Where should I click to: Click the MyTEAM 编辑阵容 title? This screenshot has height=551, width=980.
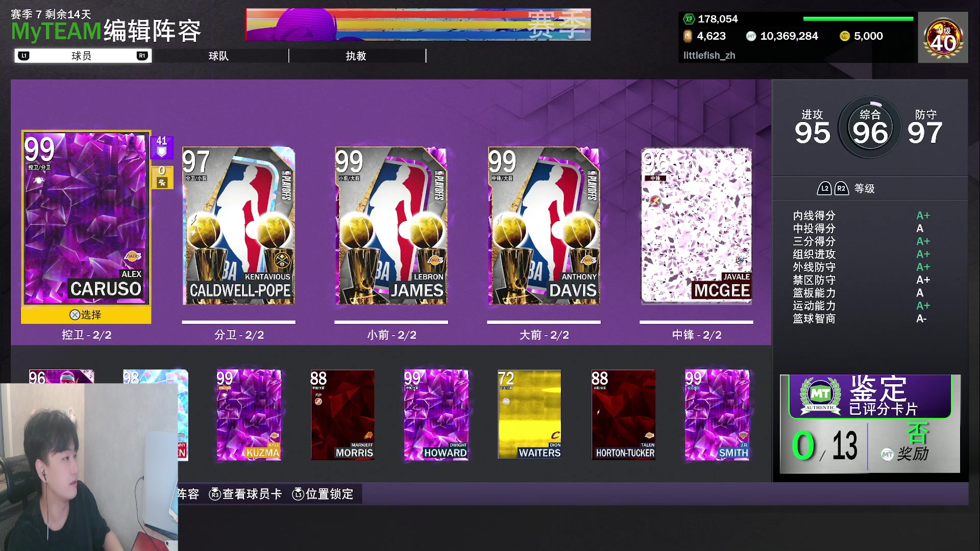coord(106,31)
